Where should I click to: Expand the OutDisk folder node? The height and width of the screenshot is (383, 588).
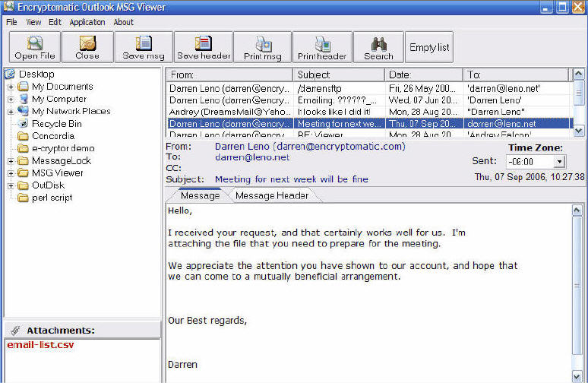(11, 185)
